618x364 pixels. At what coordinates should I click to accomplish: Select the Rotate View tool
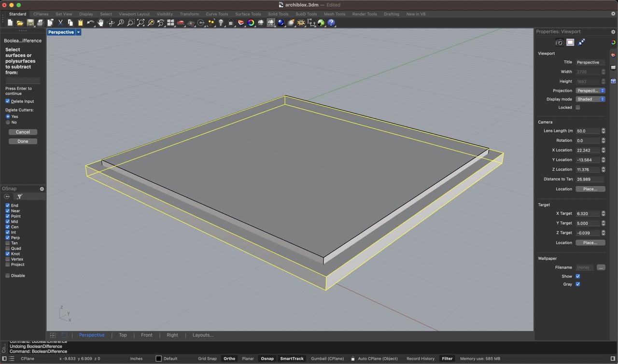point(111,23)
